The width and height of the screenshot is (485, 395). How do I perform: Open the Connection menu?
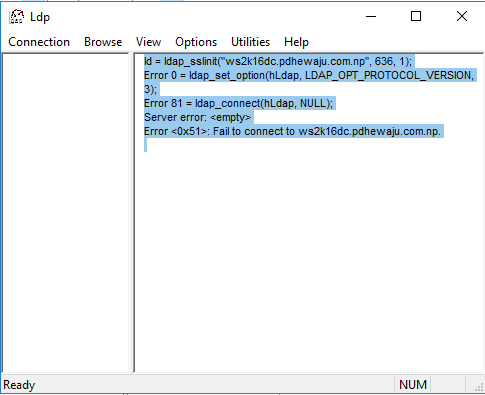pyautogui.click(x=39, y=42)
